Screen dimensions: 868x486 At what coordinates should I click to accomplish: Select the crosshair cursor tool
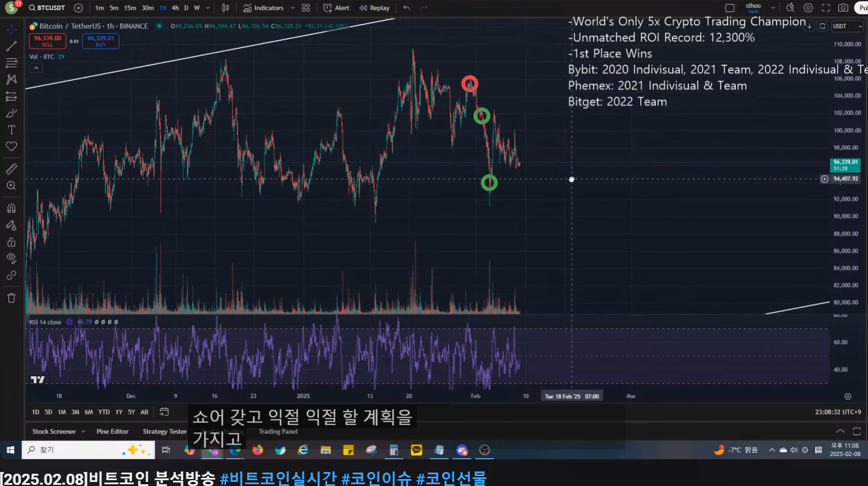coord(12,29)
